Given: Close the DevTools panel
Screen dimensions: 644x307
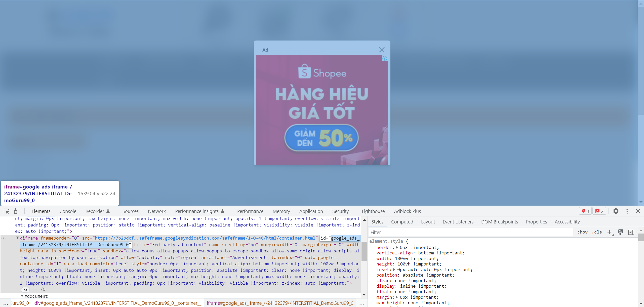Looking at the screenshot, I should coord(638,211).
